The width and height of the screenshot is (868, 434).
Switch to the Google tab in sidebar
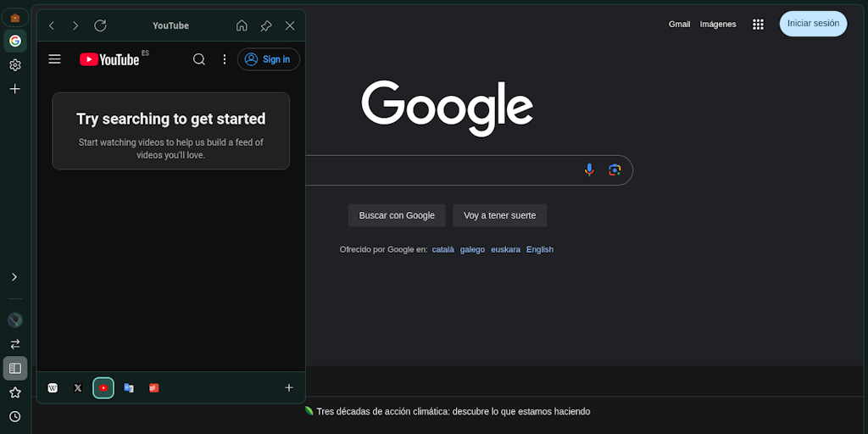pos(15,41)
